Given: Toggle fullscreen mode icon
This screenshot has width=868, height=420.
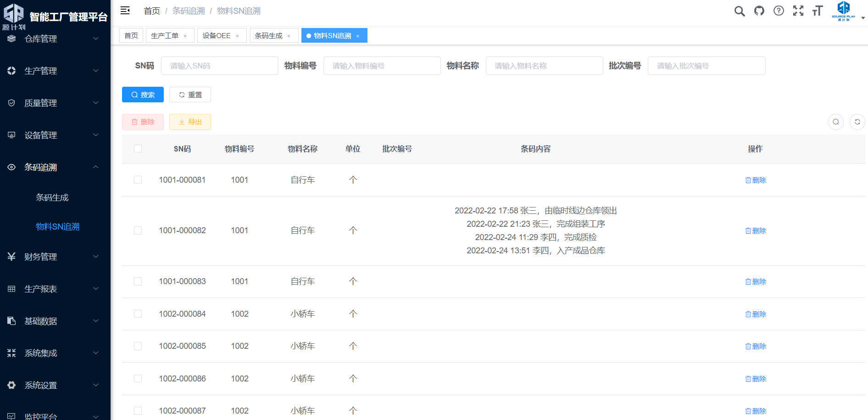Looking at the screenshot, I should (x=798, y=11).
